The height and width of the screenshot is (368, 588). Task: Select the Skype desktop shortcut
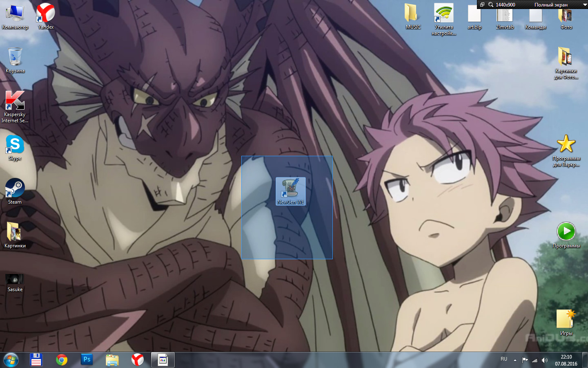(15, 148)
